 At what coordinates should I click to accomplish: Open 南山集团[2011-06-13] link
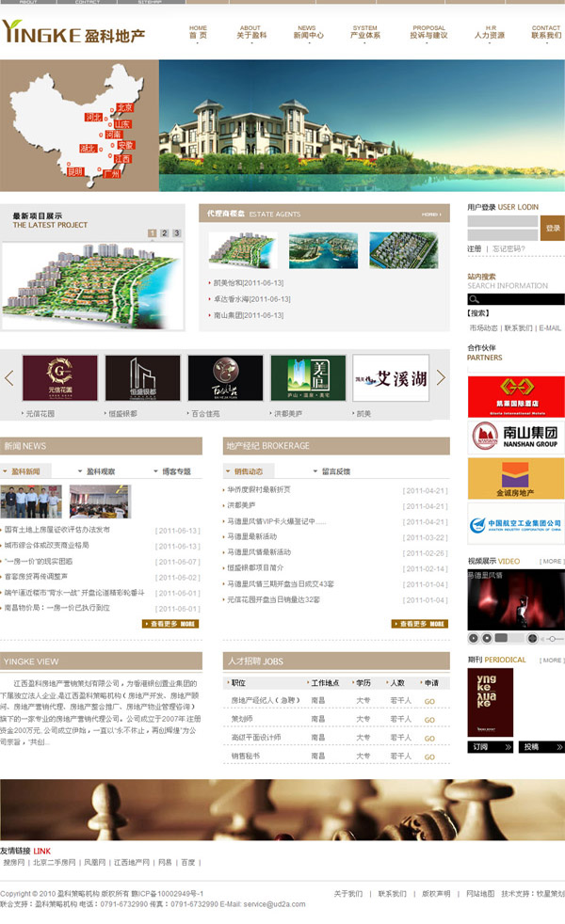pos(249,315)
